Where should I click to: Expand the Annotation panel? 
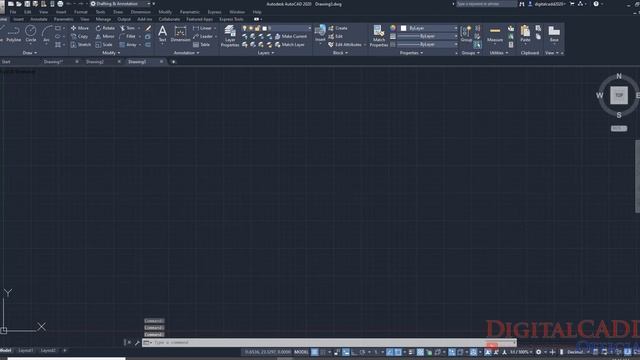coord(186,53)
